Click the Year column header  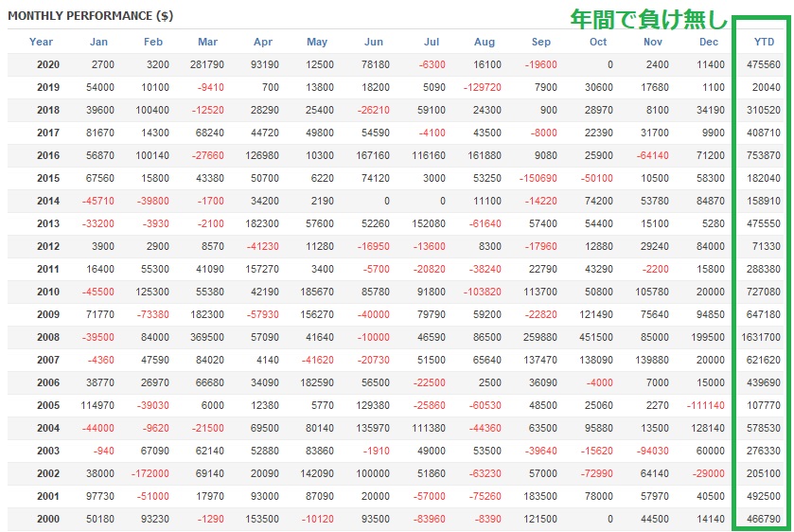click(41, 42)
